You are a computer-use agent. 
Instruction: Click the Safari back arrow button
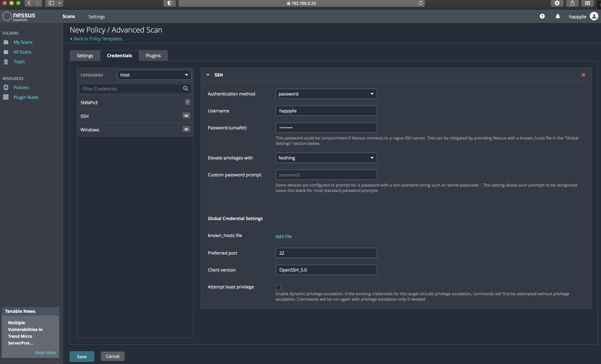[29, 3]
